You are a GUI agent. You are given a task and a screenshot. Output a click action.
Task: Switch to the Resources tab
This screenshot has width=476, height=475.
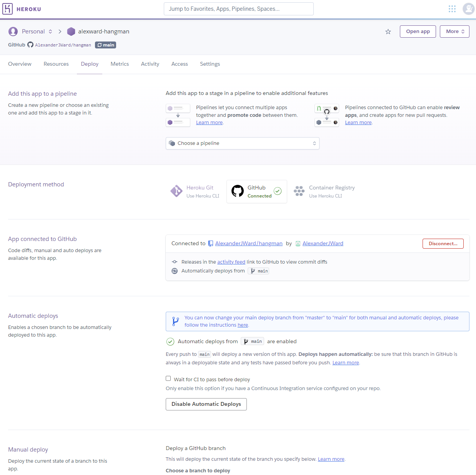pyautogui.click(x=56, y=64)
